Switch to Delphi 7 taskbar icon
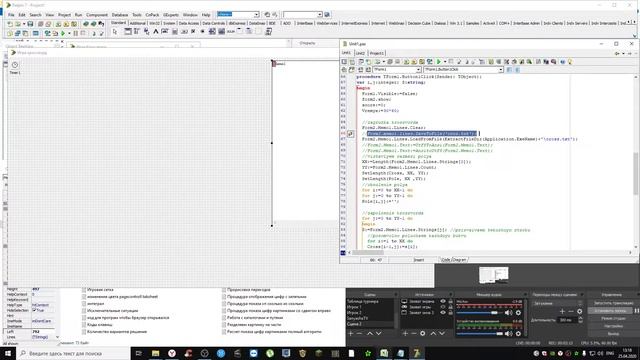This screenshot has height=360, width=640. pos(417,353)
